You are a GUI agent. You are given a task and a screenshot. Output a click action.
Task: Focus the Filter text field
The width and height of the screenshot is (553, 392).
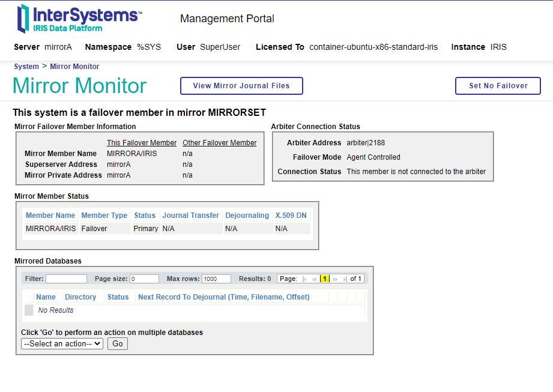point(66,279)
